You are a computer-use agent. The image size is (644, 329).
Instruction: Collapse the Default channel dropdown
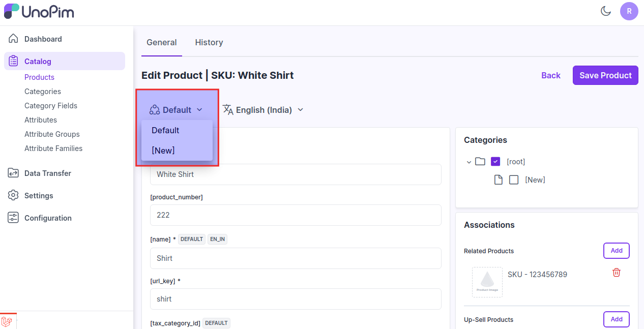(176, 110)
